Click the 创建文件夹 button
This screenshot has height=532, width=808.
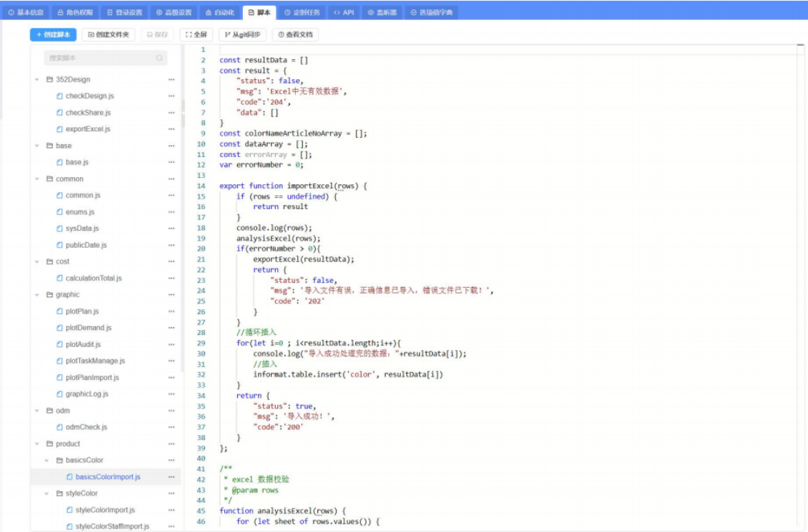[x=108, y=34]
